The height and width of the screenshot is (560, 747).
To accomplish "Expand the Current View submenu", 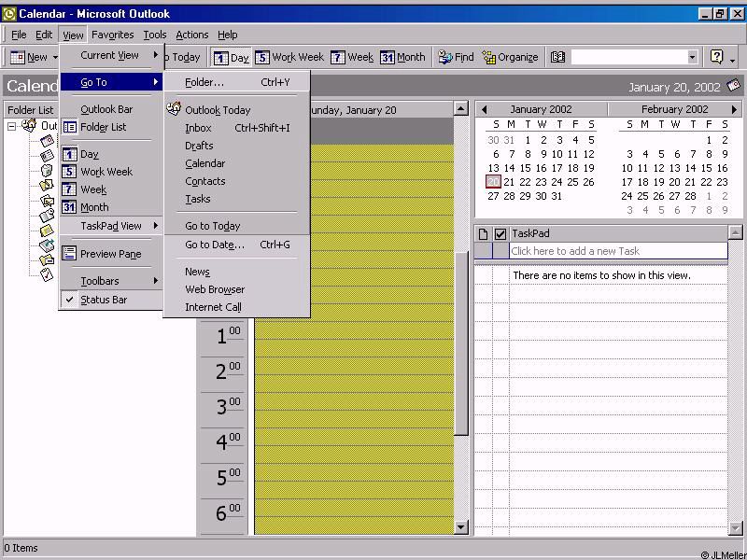I will pyautogui.click(x=109, y=55).
